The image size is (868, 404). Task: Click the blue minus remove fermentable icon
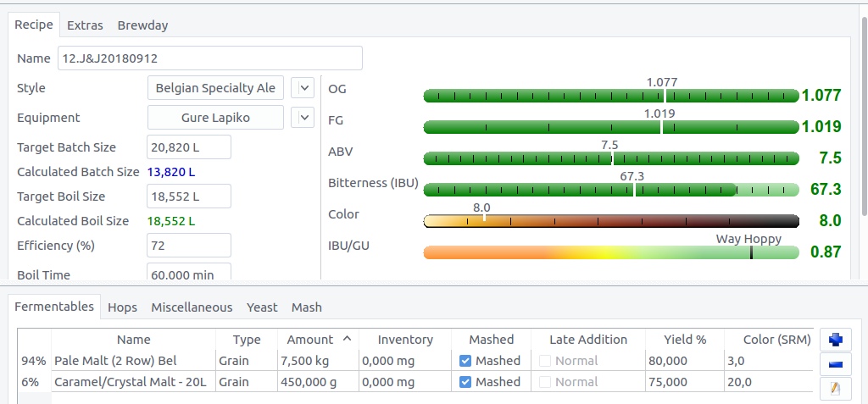[835, 364]
